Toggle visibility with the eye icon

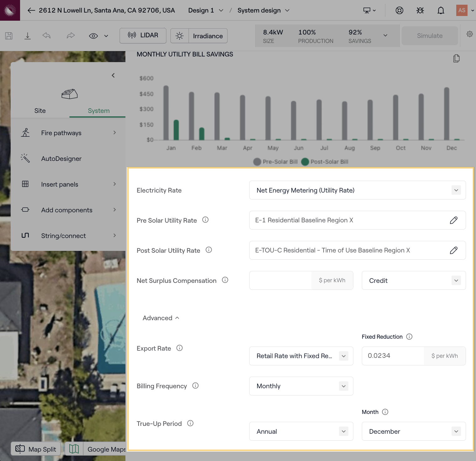93,36
